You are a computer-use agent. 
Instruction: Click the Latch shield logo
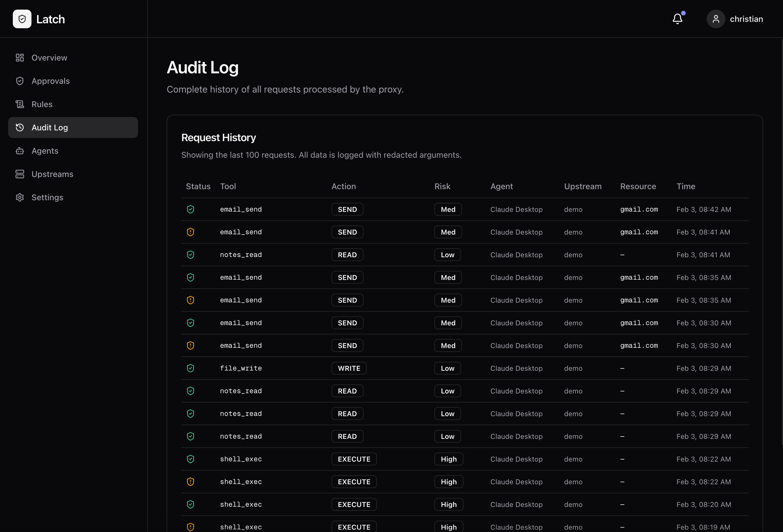click(x=22, y=19)
